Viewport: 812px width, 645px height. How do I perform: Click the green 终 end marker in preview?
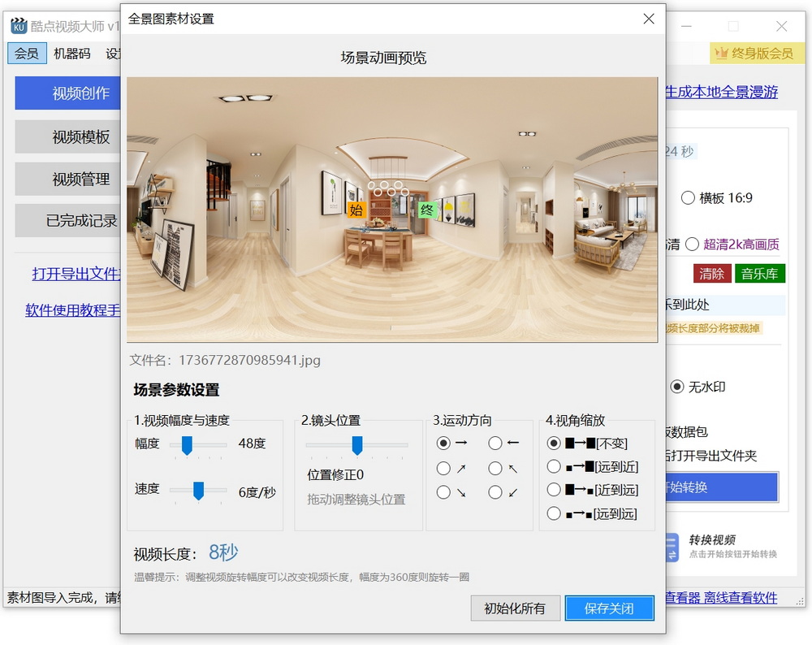tap(427, 210)
